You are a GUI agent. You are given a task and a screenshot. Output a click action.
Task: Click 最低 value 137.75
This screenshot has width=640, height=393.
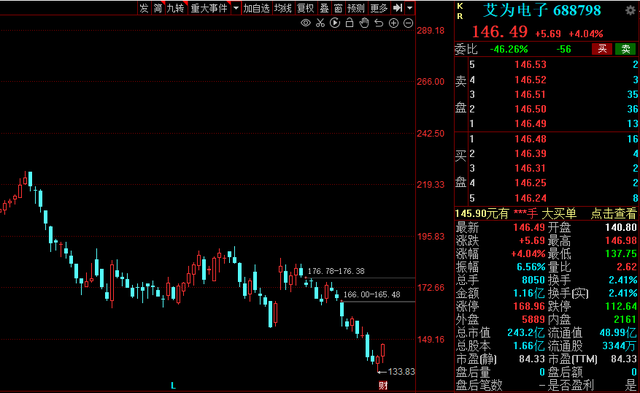click(620, 253)
